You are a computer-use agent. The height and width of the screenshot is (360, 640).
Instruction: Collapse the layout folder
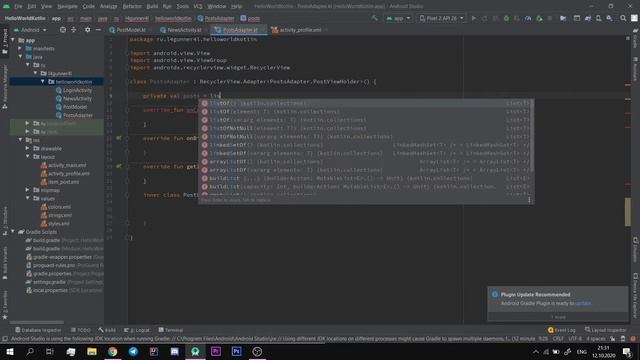(x=27, y=157)
